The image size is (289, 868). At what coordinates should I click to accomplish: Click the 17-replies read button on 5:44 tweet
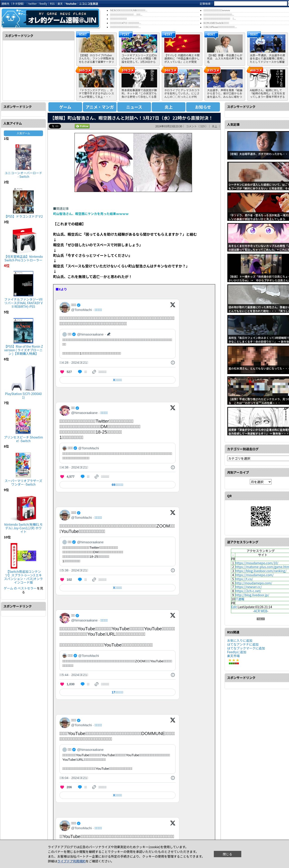(117, 692)
